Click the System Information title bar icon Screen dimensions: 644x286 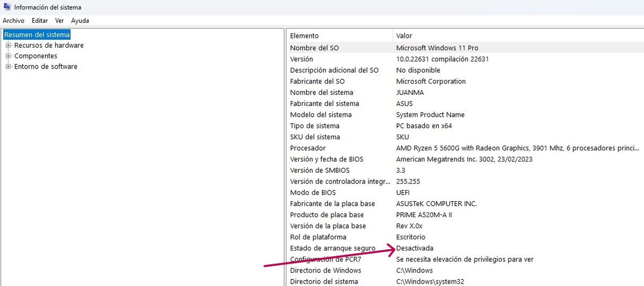click(8, 7)
